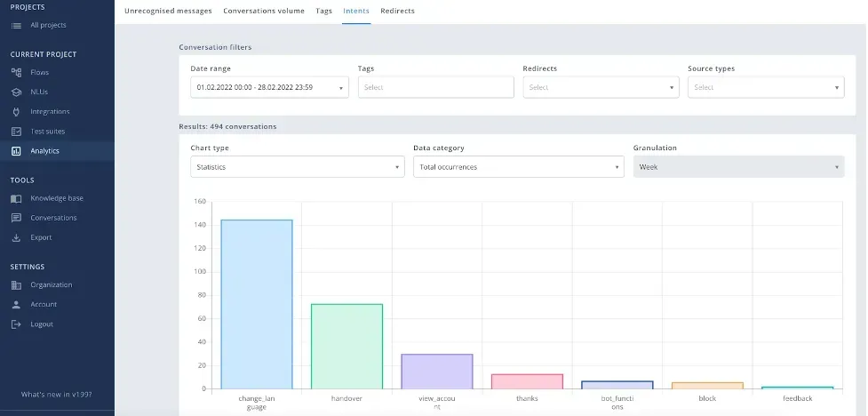Click the view_account purple bar

pos(437,372)
